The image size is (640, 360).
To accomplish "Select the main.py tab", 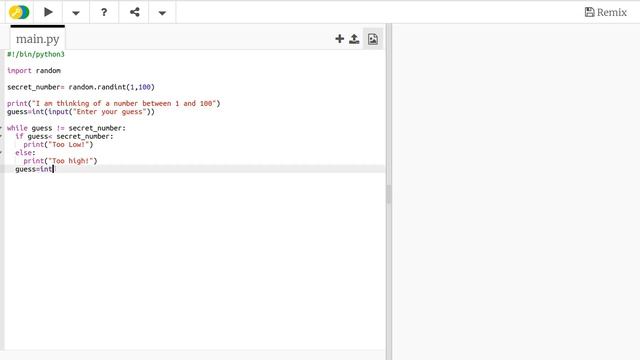I will point(38,39).
